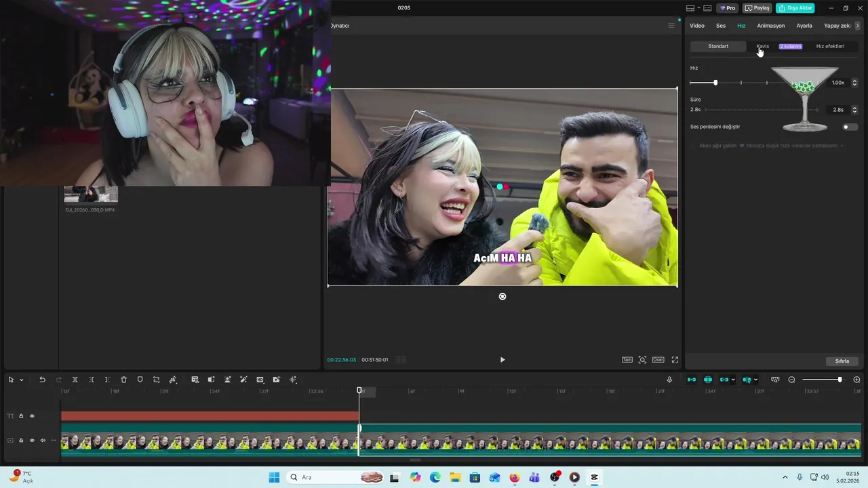This screenshot has height=488, width=868.
Task: Delete left of playhead split icon
Action: pyautogui.click(x=91, y=380)
